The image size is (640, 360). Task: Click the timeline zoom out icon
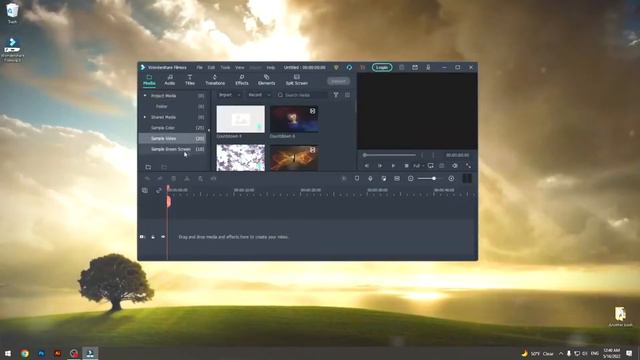pos(411,178)
